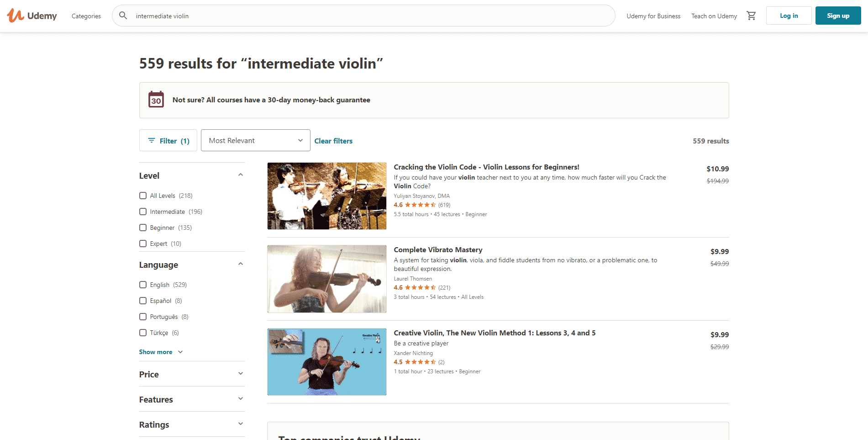The height and width of the screenshot is (440, 868).
Task: Open Cracking the Violin Code thumbnail
Action: (x=326, y=196)
